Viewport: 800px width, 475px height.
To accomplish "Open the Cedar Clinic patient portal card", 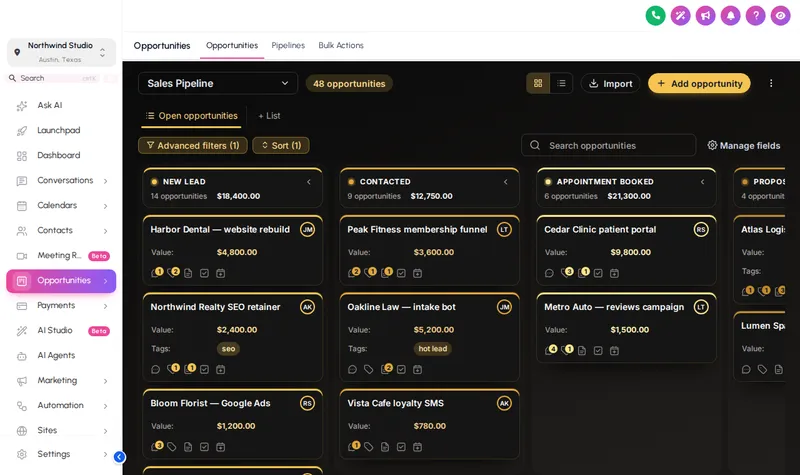I will [627, 251].
